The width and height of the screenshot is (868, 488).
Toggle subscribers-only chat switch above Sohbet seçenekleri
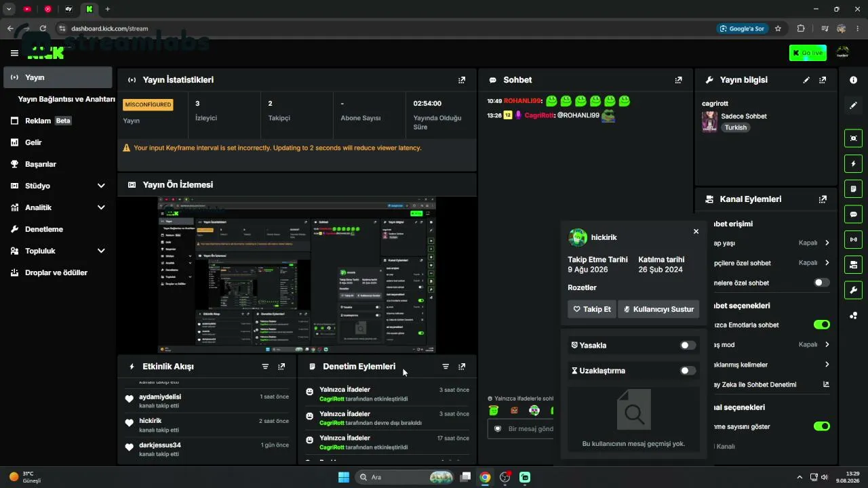click(x=821, y=283)
